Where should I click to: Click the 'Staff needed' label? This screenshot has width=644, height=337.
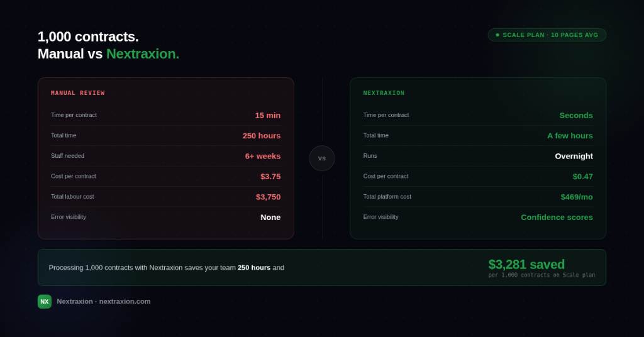coord(67,155)
